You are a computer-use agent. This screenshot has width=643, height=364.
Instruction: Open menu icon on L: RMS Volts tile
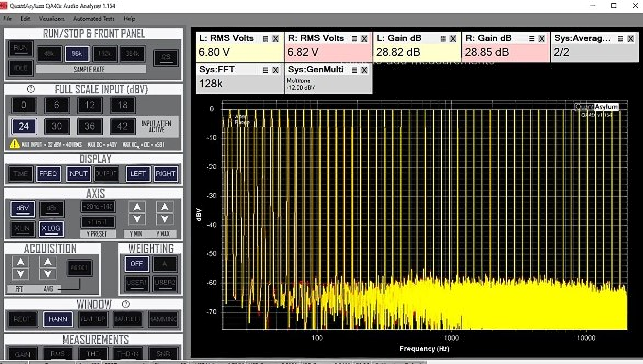tap(265, 39)
